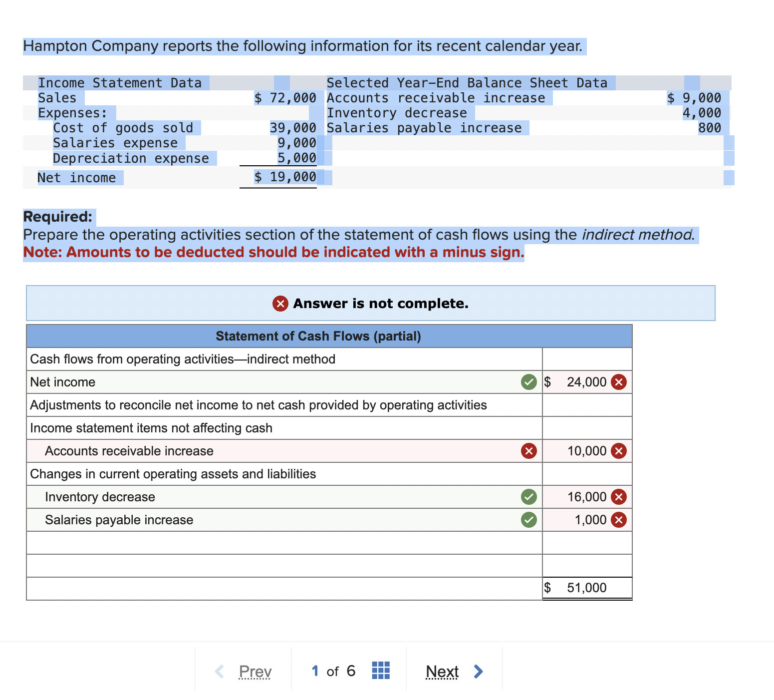Click the 'Income Statement Data' heading
Viewport: 774px width, 700px height.
[x=120, y=83]
